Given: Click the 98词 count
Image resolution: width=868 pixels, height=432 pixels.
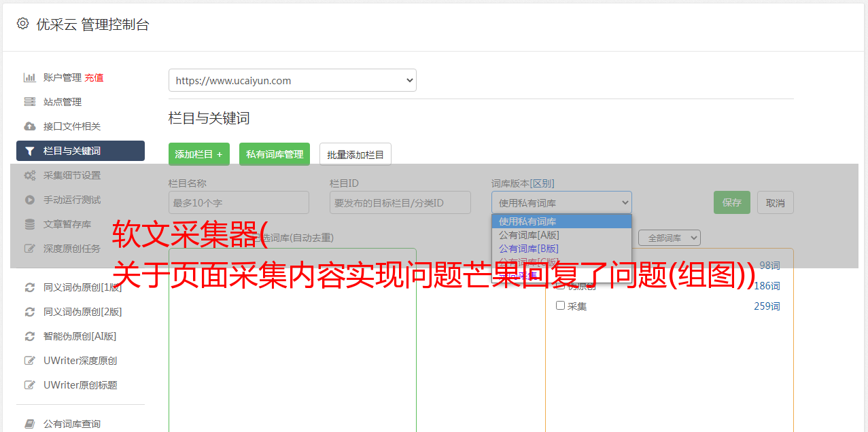Looking at the screenshot, I should pyautogui.click(x=769, y=266).
